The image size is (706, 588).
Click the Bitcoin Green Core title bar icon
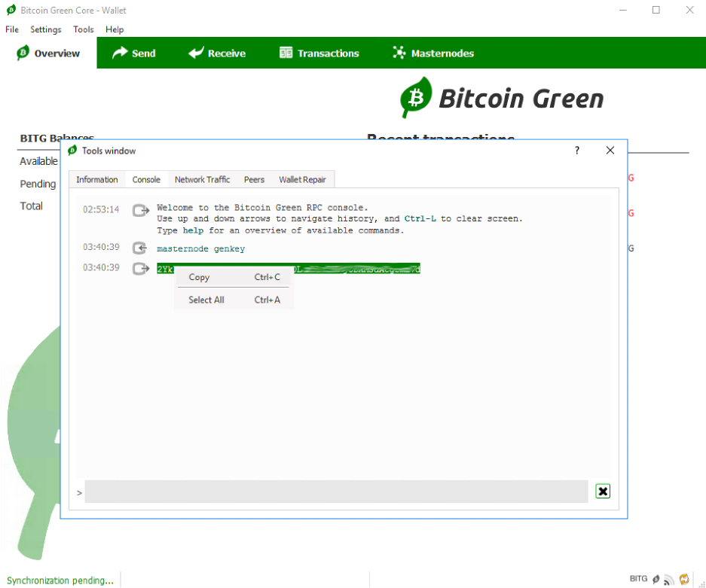click(11, 10)
